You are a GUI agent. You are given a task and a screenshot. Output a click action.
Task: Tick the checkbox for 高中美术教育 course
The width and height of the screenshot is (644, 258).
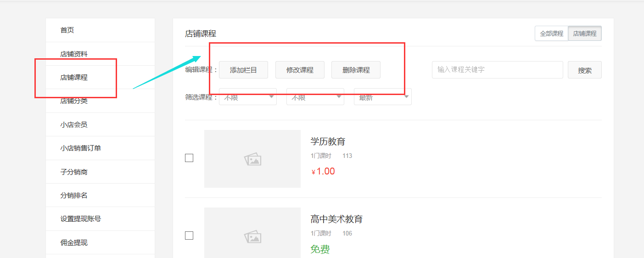coord(189,236)
